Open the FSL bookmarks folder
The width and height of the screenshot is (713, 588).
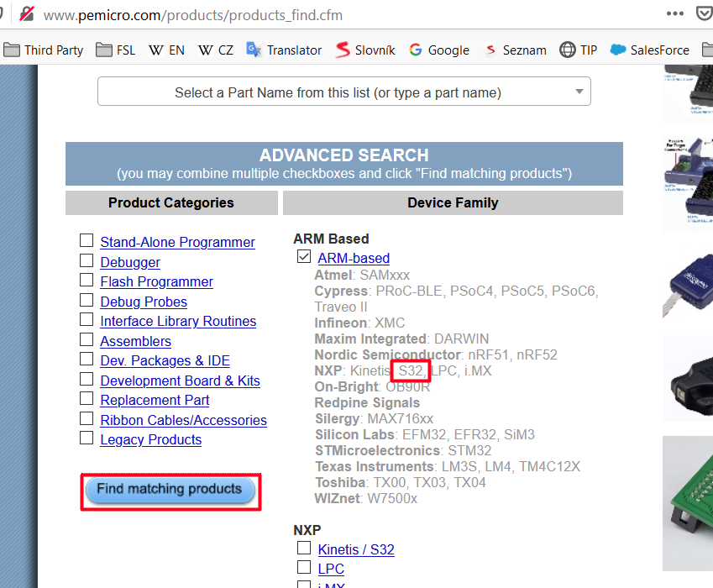115,50
